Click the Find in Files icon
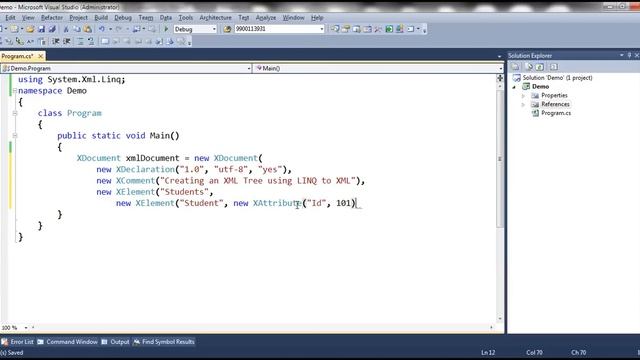Viewport: 640px width, 360px height. 227,29
